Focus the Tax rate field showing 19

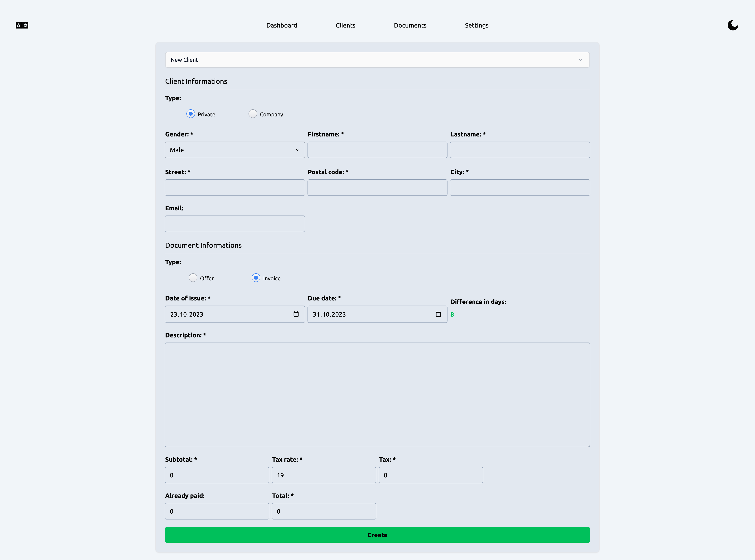pyautogui.click(x=324, y=475)
